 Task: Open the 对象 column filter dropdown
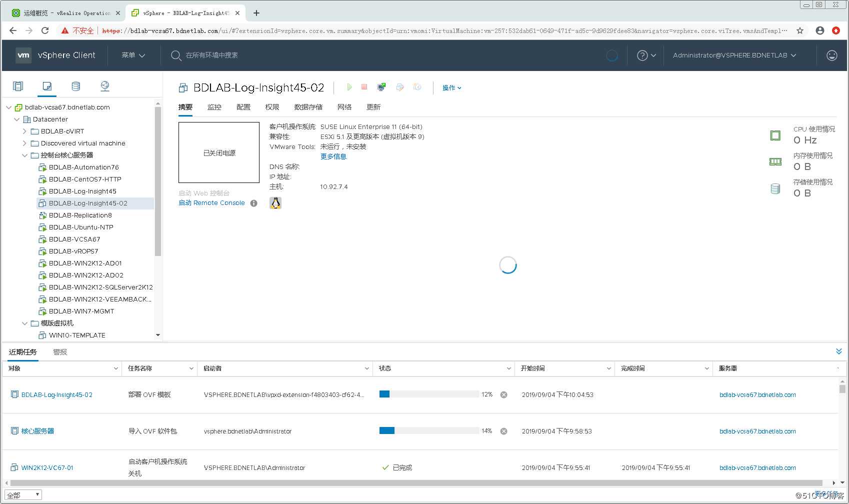coord(116,368)
